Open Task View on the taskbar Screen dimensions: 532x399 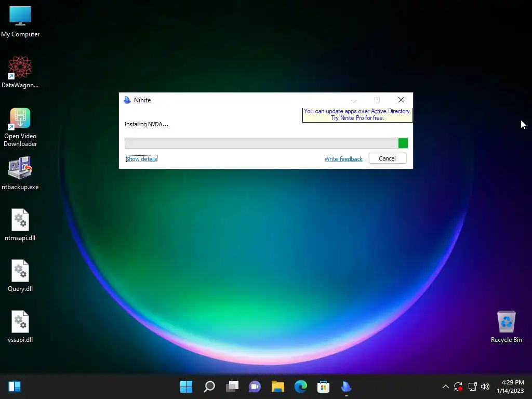(232, 387)
